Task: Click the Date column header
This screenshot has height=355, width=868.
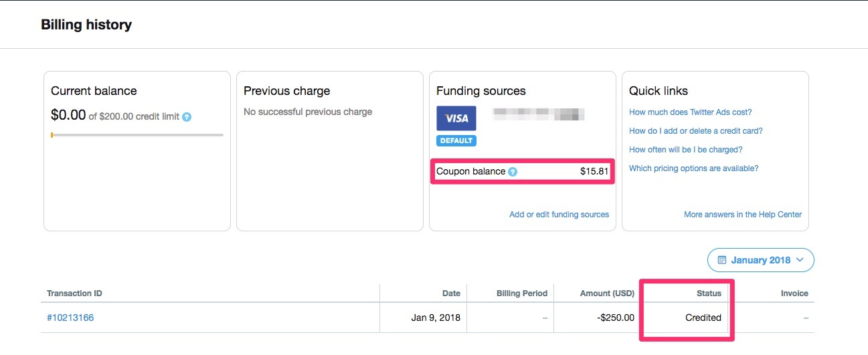Action: [x=451, y=293]
